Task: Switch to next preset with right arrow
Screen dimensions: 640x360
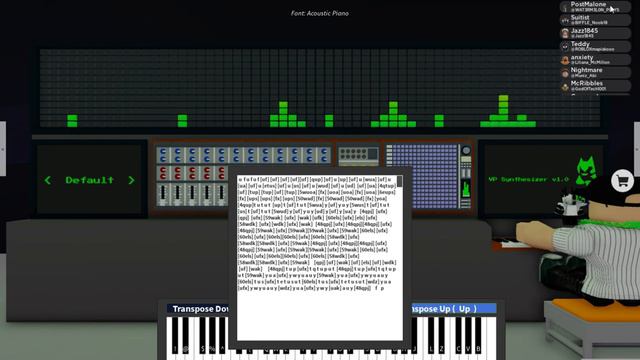Action: (131, 180)
